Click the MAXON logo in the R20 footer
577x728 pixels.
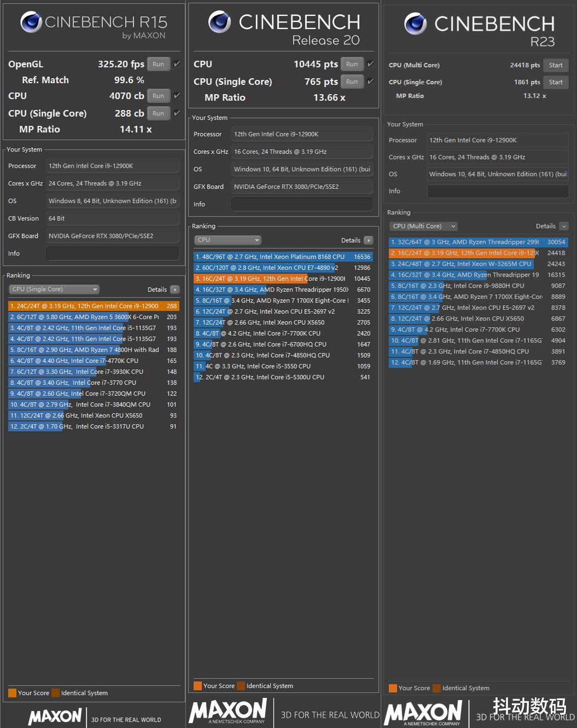[228, 712]
